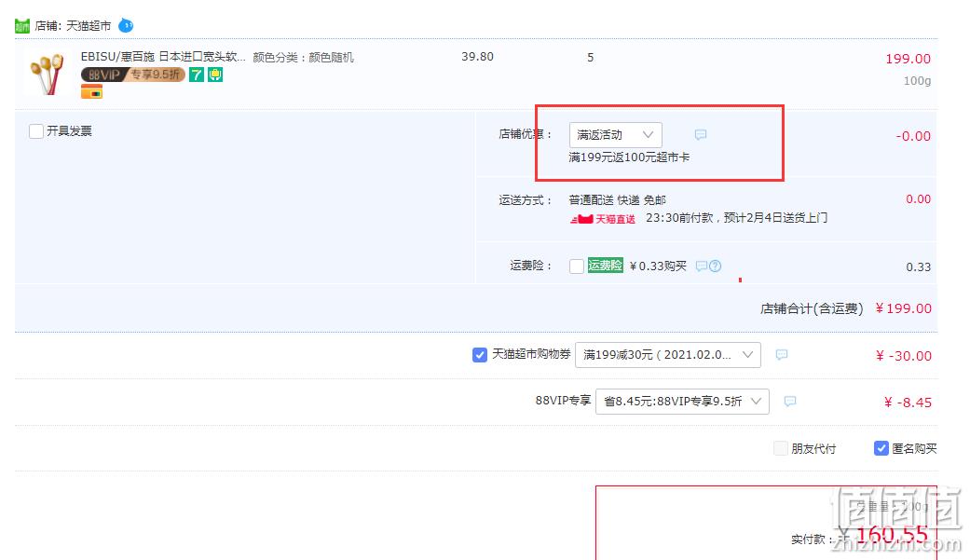Click the 100g weight text
This screenshot has width=970, height=560.
coord(918,81)
